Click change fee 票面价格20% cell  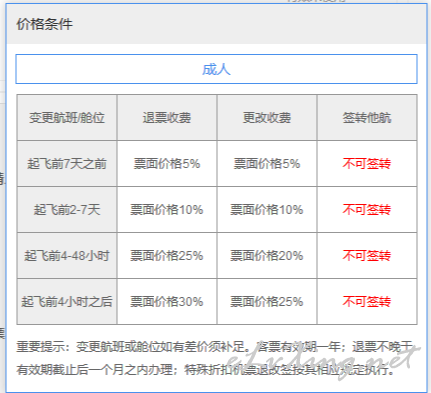pyautogui.click(x=267, y=256)
